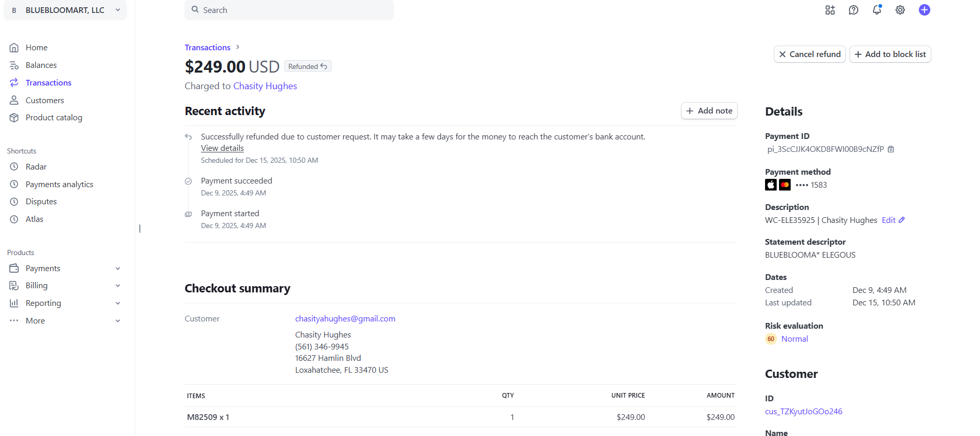The image size is (980, 436).
Task: Click the item row M82509 x 1
Action: (460, 417)
